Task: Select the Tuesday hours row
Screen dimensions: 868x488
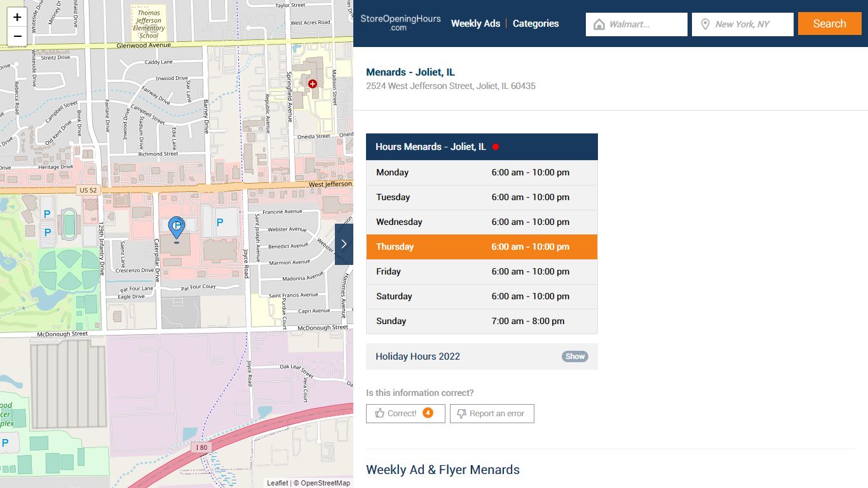Action: click(x=482, y=197)
